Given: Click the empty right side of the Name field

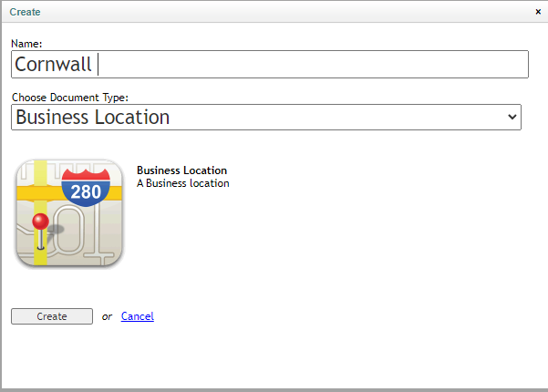Looking at the screenshot, I should (315, 65).
